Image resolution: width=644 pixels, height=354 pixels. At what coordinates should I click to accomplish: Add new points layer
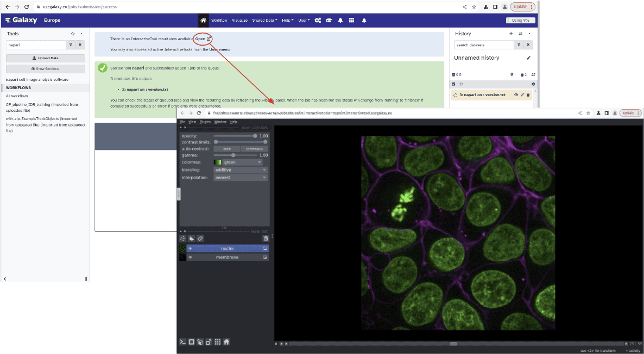(183, 238)
